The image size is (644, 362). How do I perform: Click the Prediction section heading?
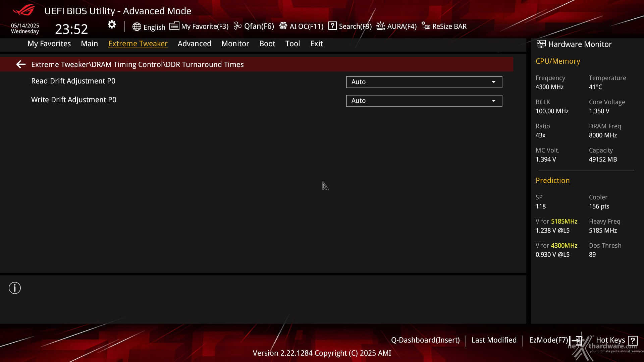point(552,181)
